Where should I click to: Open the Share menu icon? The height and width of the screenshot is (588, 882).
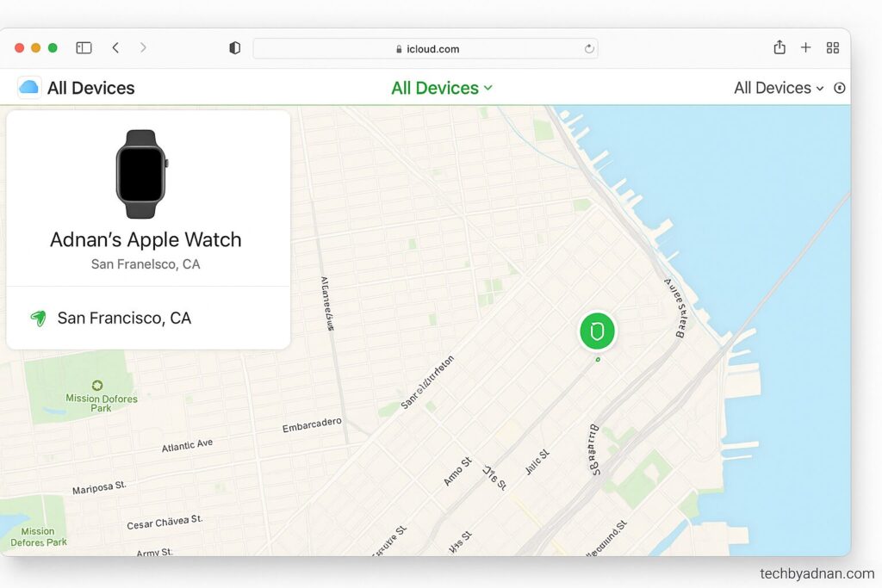pos(779,47)
